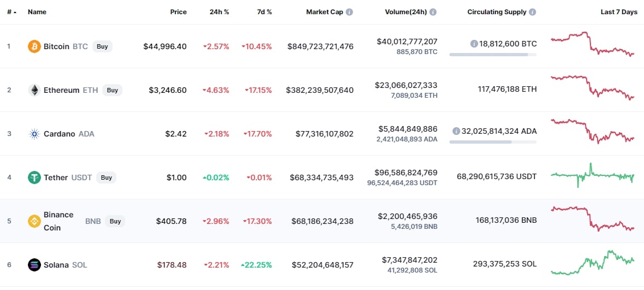Open the Binance Coin page link
This screenshot has height=290, width=644.
pyautogui.click(x=58, y=221)
